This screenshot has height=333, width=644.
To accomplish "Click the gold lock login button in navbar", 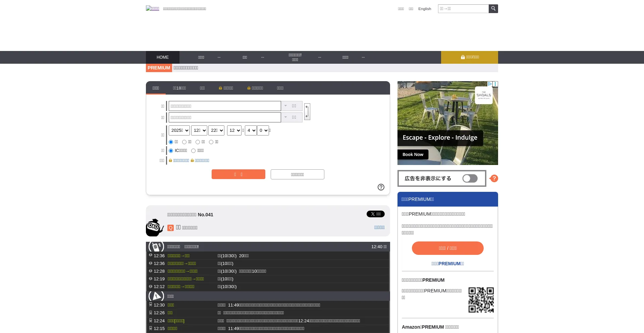I will (x=469, y=57).
